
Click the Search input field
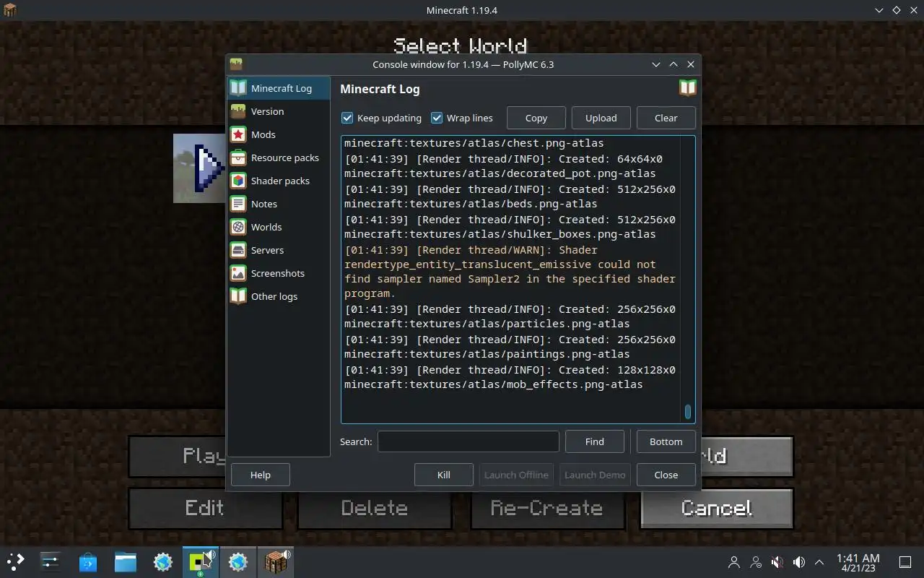tap(468, 441)
